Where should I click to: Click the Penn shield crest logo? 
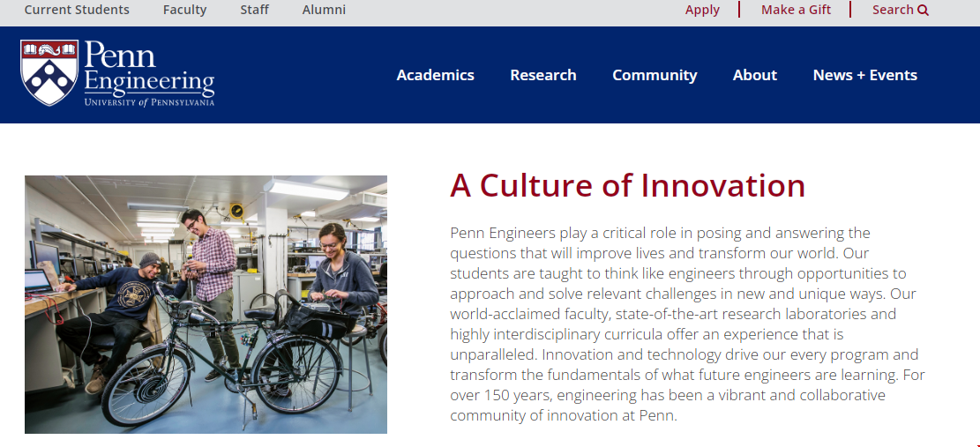[49, 73]
